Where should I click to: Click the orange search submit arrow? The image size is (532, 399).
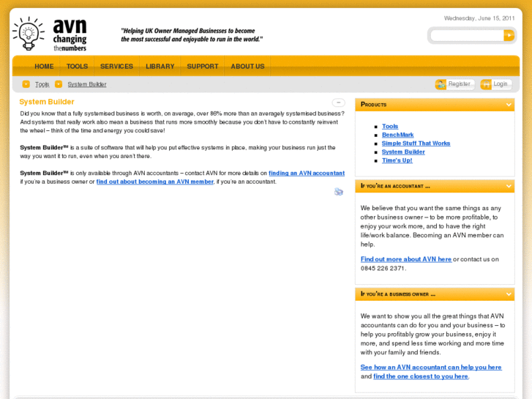tap(509, 35)
